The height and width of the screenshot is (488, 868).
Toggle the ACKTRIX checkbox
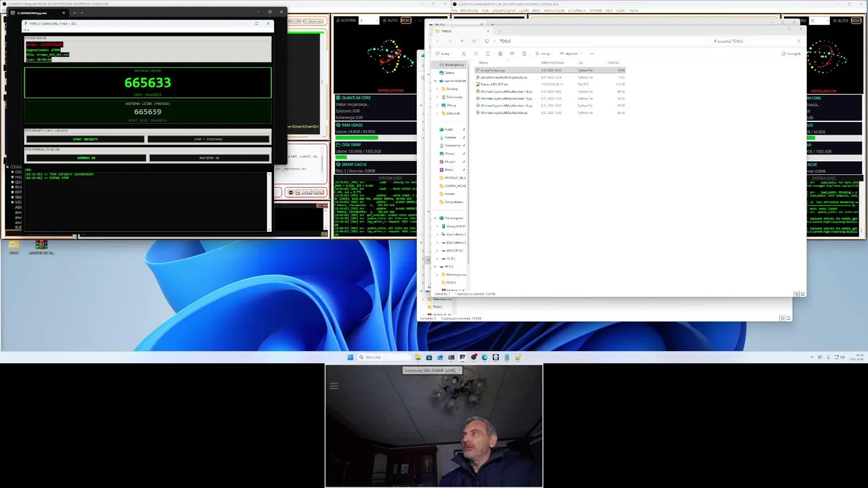pyautogui.click(x=338, y=20)
